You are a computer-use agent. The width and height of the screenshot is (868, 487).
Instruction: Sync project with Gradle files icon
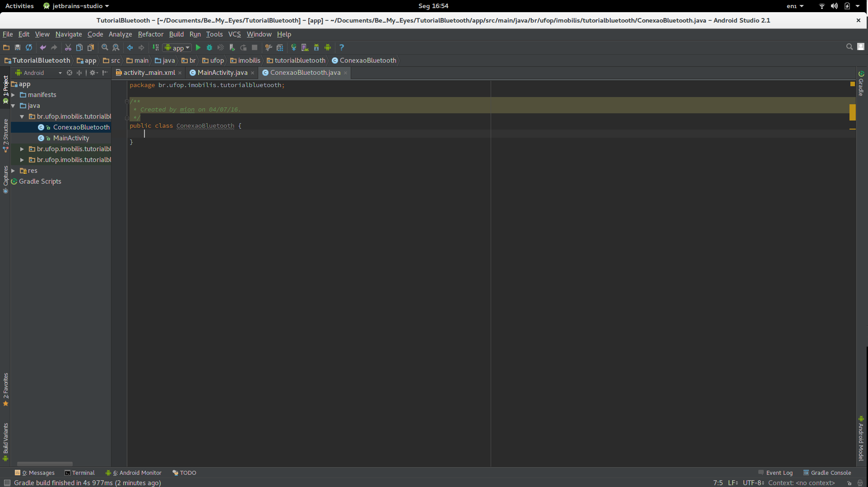(294, 47)
